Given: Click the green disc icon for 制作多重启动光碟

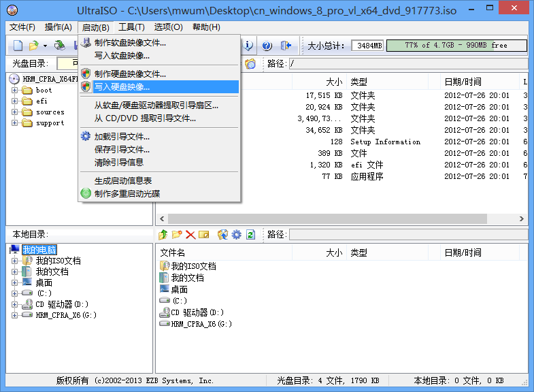Looking at the screenshot, I should coord(86,193).
